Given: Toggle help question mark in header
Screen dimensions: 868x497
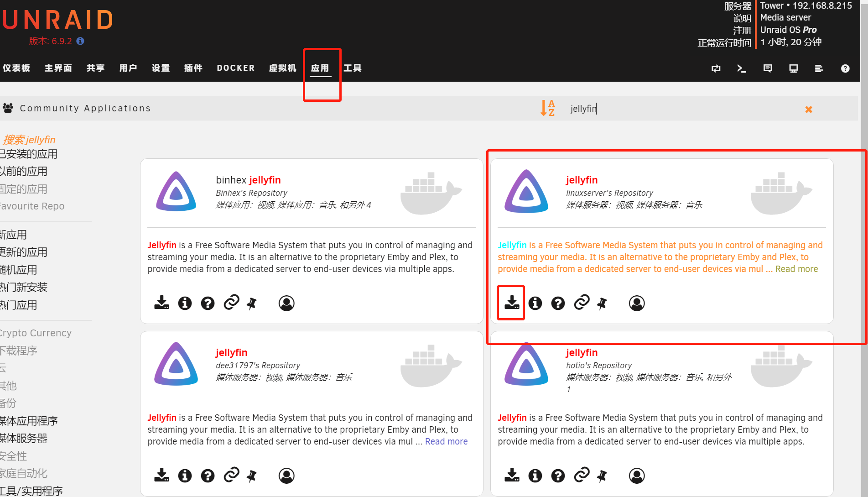Looking at the screenshot, I should click(845, 68).
